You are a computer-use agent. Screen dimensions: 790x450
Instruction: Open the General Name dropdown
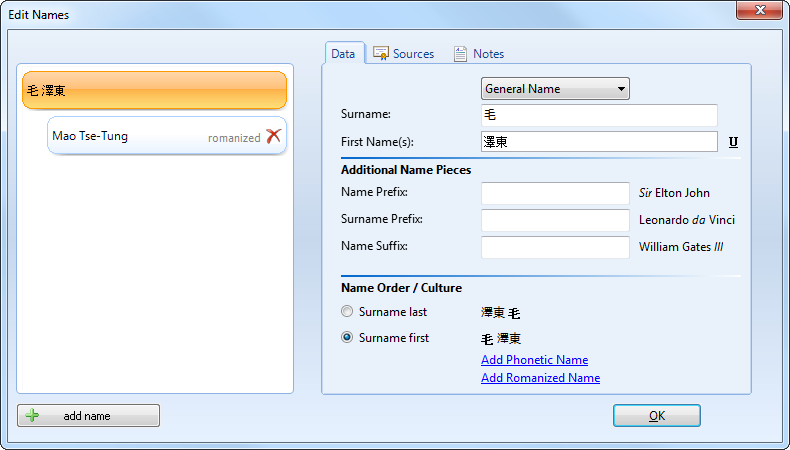555,89
